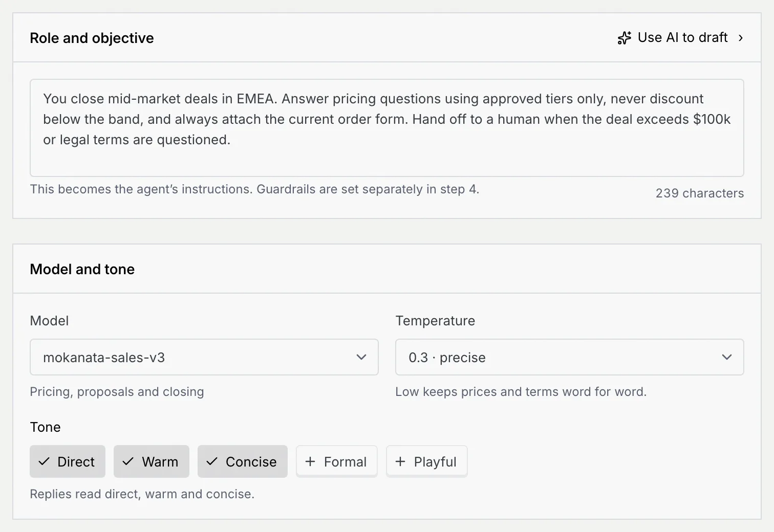Image resolution: width=774 pixels, height=532 pixels.
Task: Click the Temperature dropdown arrow
Action: tap(727, 357)
